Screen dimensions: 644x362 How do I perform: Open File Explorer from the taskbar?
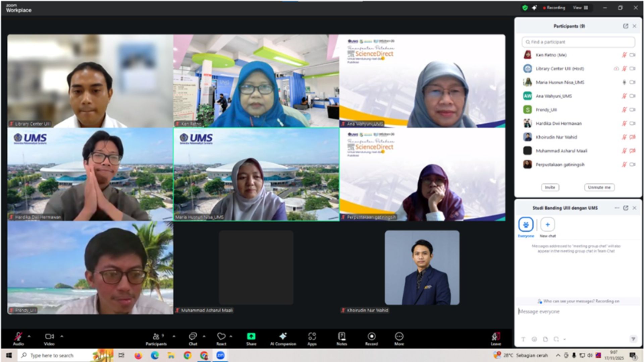coord(171,355)
